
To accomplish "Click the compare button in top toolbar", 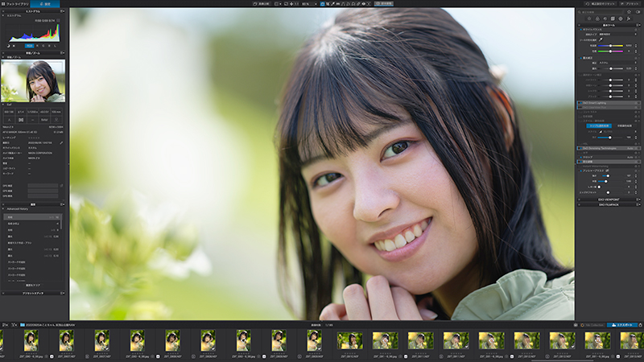I will coord(262,4).
